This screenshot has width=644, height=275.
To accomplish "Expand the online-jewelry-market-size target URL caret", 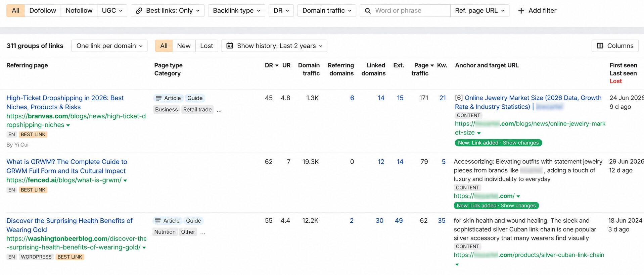I will click(x=479, y=133).
